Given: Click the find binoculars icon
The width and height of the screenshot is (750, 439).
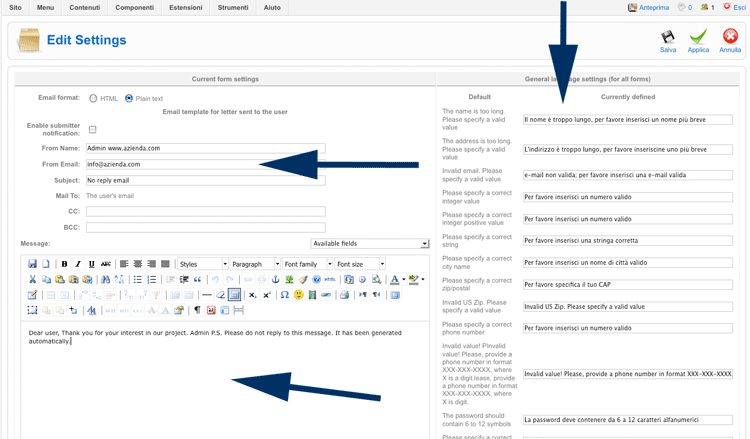Looking at the screenshot, I should (x=106, y=279).
